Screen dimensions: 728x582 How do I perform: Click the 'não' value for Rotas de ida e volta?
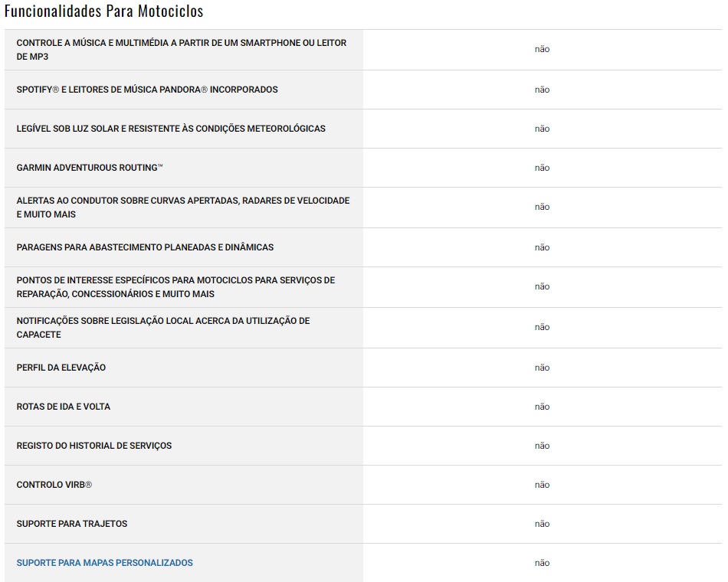pyautogui.click(x=542, y=407)
